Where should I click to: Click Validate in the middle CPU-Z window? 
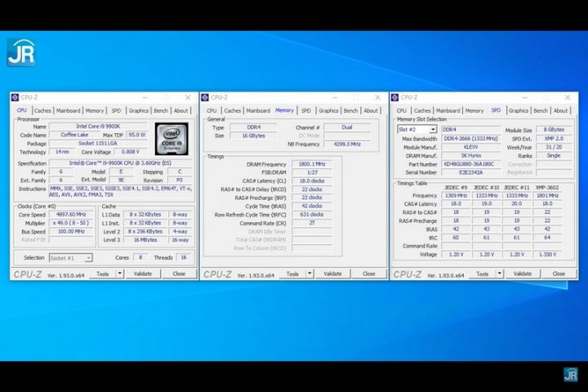point(332,274)
